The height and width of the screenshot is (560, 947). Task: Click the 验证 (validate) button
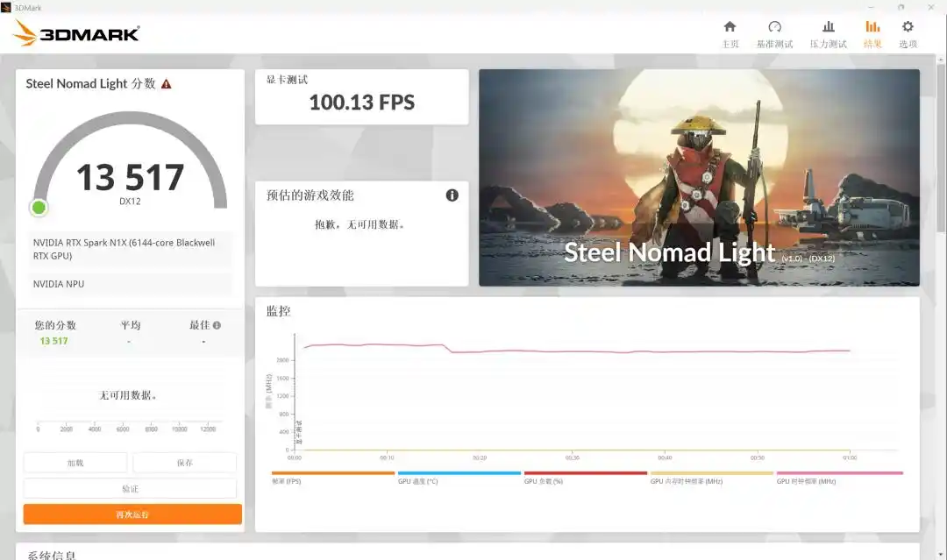130,488
